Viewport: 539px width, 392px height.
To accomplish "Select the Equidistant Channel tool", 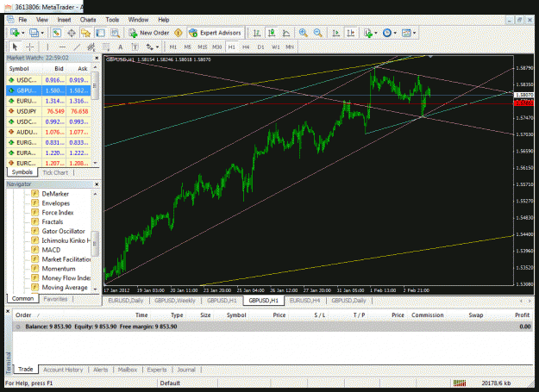I will pyautogui.click(x=91, y=47).
